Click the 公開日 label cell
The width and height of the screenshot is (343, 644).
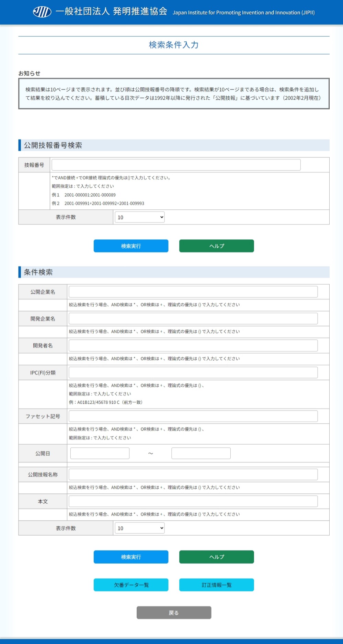[x=43, y=454]
